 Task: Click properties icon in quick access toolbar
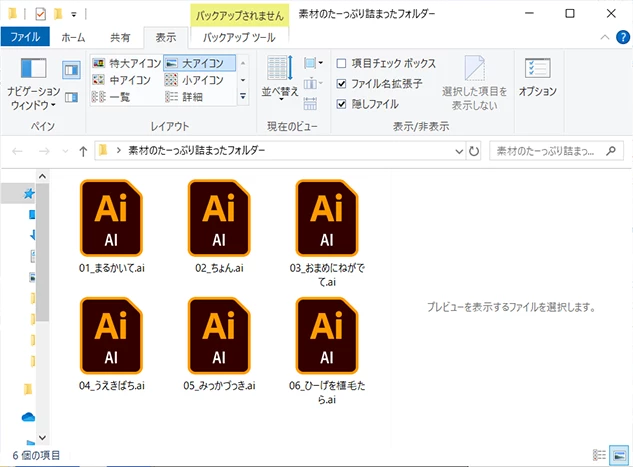tap(40, 14)
